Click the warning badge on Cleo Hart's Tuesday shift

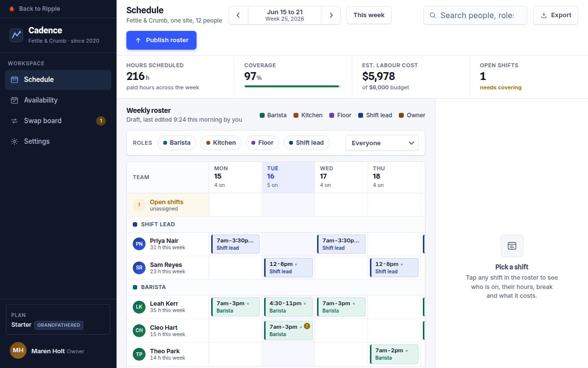[x=307, y=326]
